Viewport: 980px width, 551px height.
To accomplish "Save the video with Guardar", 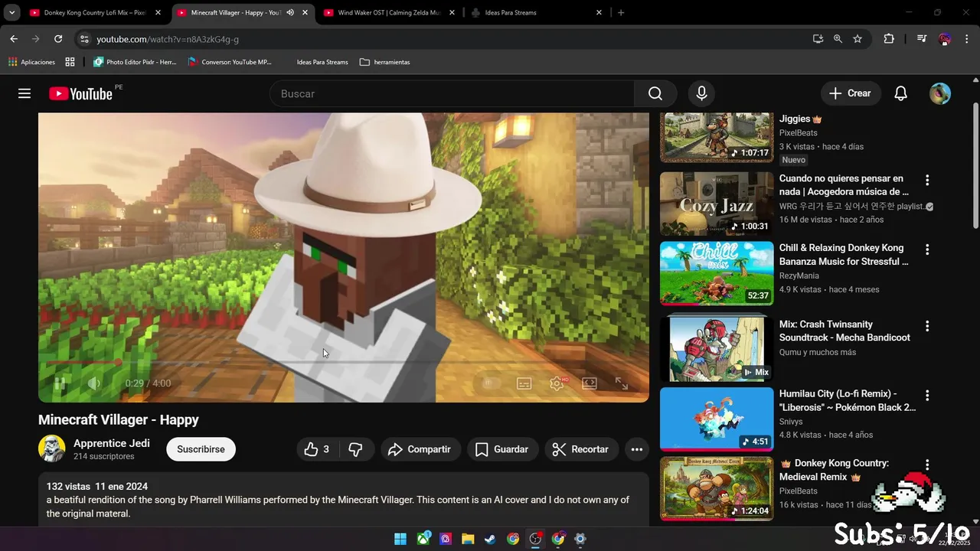I will 502,449.
